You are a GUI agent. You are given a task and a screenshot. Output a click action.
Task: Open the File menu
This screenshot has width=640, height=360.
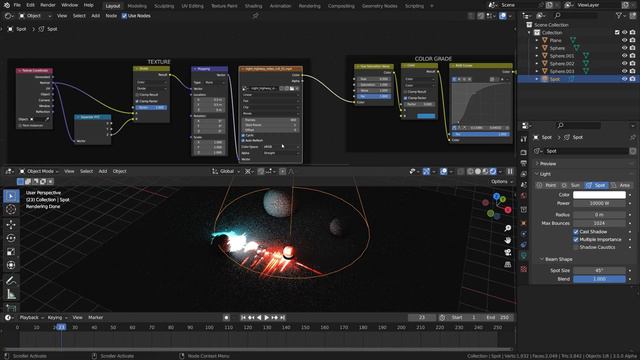(x=17, y=5)
